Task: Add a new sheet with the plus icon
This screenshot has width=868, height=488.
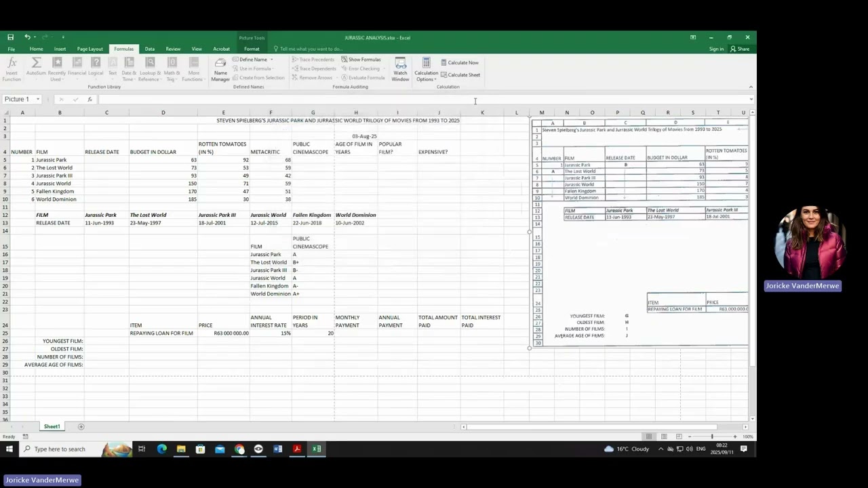Action: pyautogui.click(x=81, y=426)
